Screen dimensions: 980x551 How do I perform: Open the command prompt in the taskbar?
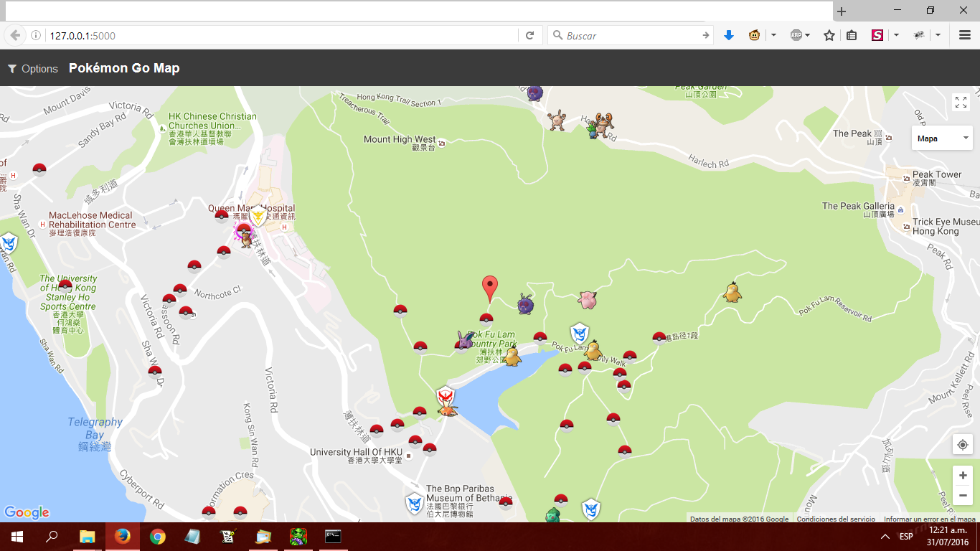pyautogui.click(x=333, y=537)
